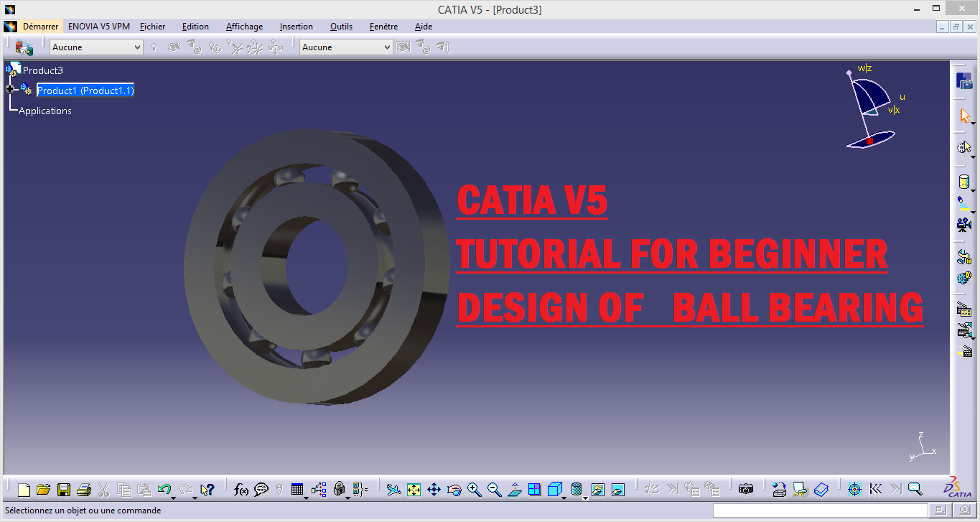Open the Insertion menu
This screenshot has width=980, height=522.
click(x=297, y=27)
